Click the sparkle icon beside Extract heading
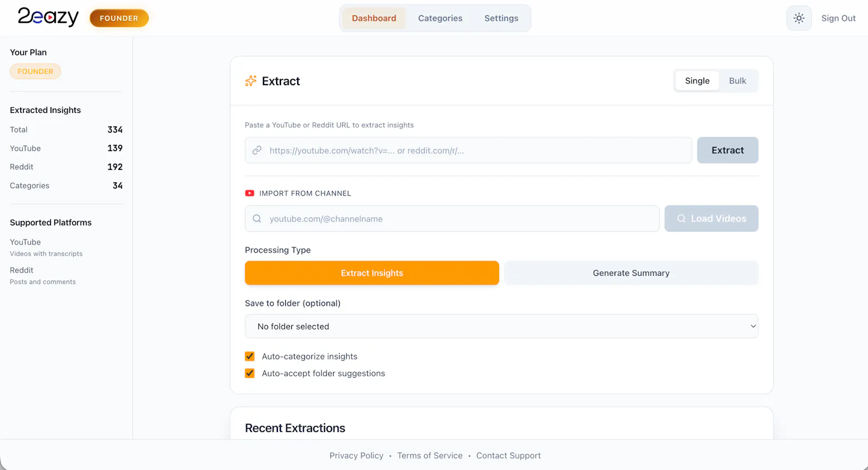This screenshot has width=868, height=470. pyautogui.click(x=251, y=81)
